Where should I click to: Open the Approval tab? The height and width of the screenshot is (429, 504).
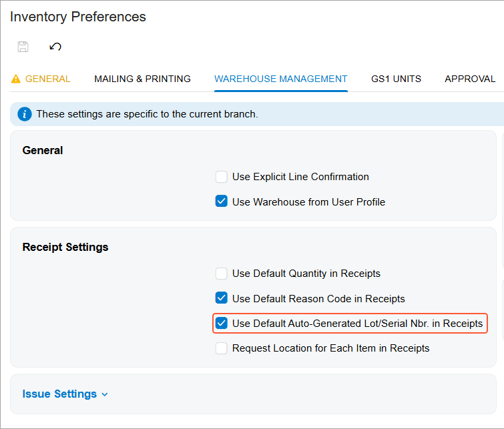click(470, 79)
